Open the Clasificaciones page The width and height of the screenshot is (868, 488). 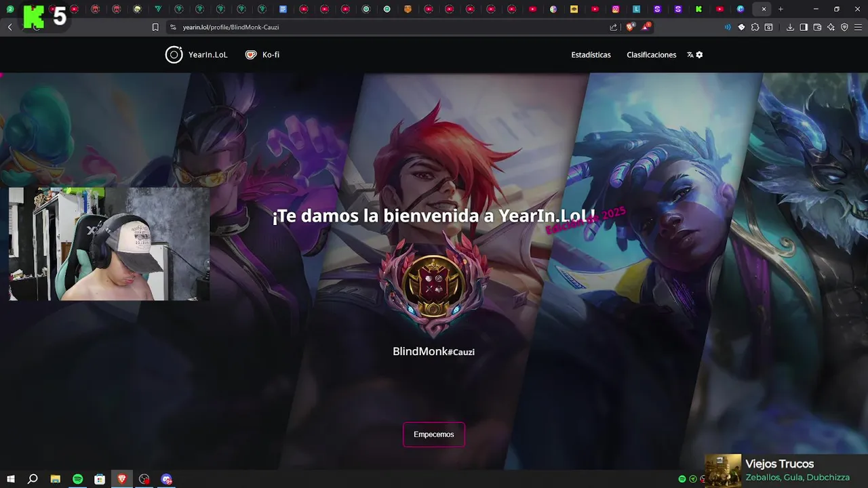(652, 55)
